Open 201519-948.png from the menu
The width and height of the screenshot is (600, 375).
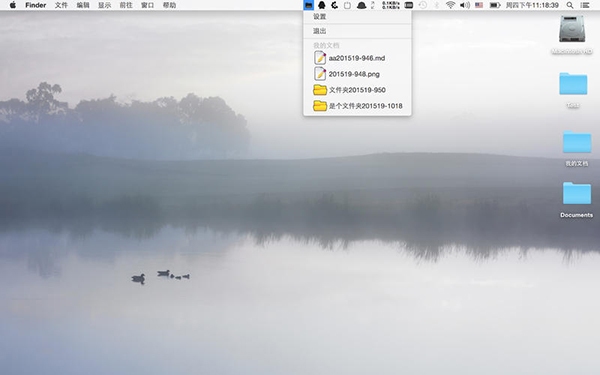pos(357,74)
